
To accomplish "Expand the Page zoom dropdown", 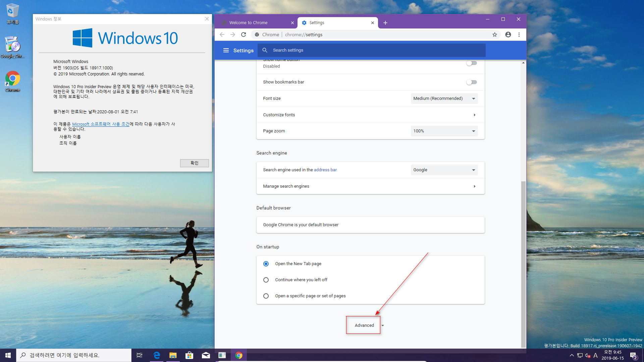I will [x=443, y=131].
